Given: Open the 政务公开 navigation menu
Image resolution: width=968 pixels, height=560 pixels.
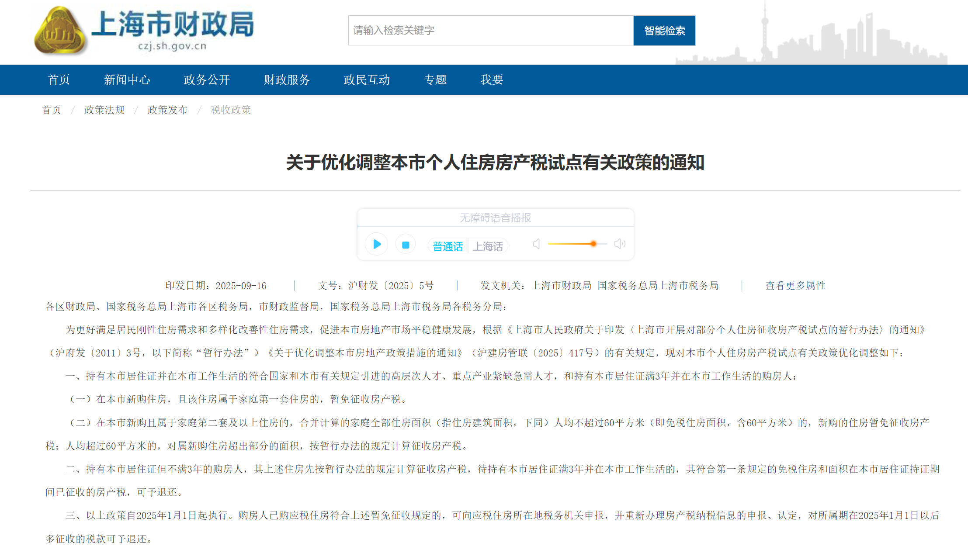Looking at the screenshot, I should pyautogui.click(x=207, y=80).
